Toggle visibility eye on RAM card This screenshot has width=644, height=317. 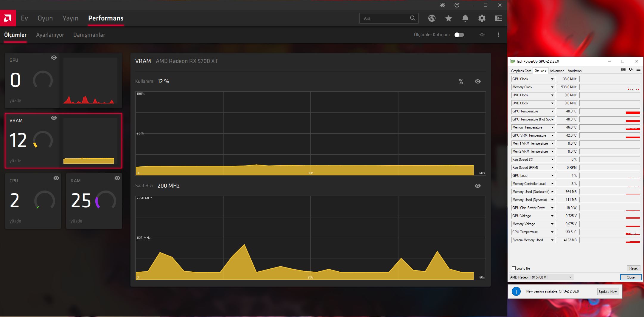click(x=117, y=178)
